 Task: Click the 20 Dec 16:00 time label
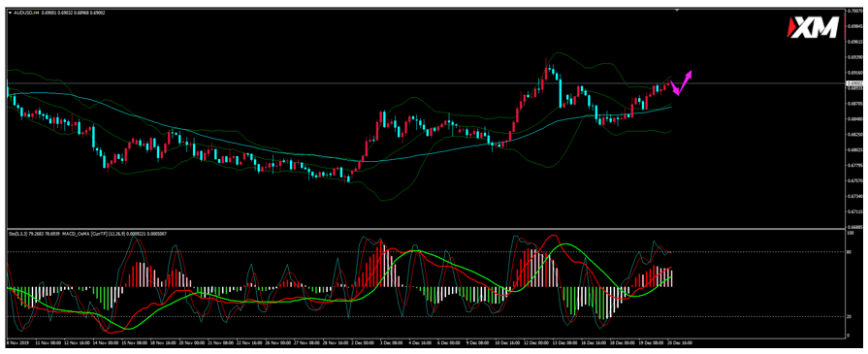coord(680,343)
